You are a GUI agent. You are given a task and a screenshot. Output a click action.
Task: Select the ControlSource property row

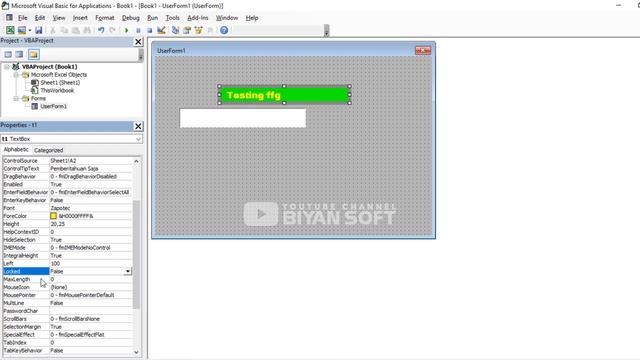pyautogui.click(x=67, y=161)
